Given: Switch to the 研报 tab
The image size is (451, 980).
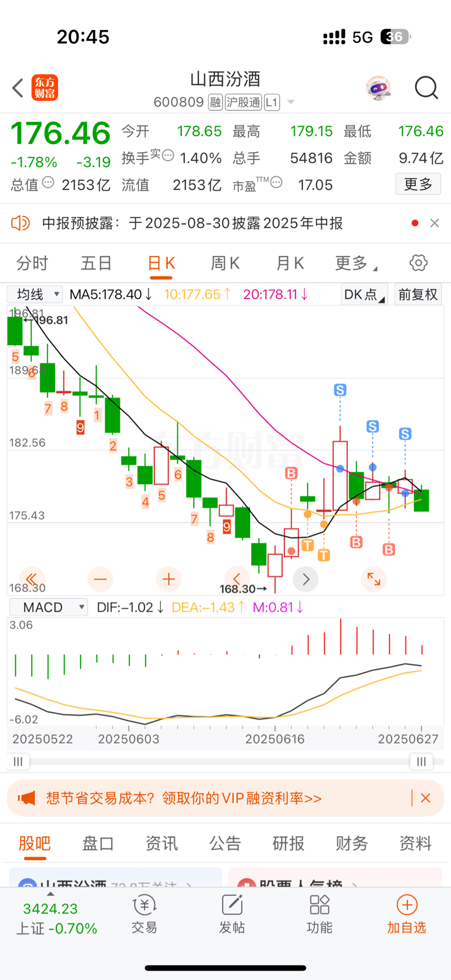Looking at the screenshot, I should point(288,843).
